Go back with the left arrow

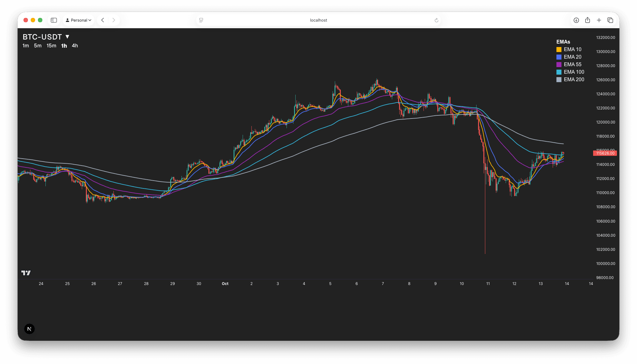click(103, 20)
